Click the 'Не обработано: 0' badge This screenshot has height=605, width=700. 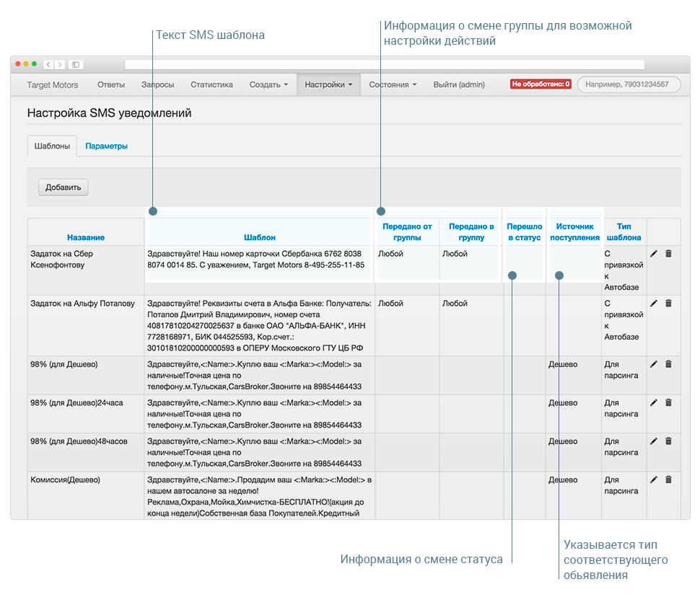(x=541, y=84)
